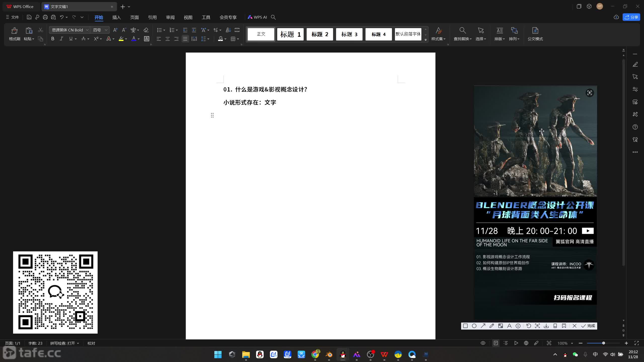644x362 pixels.
Task: Open the Review (审阅) tab
Action: click(170, 17)
